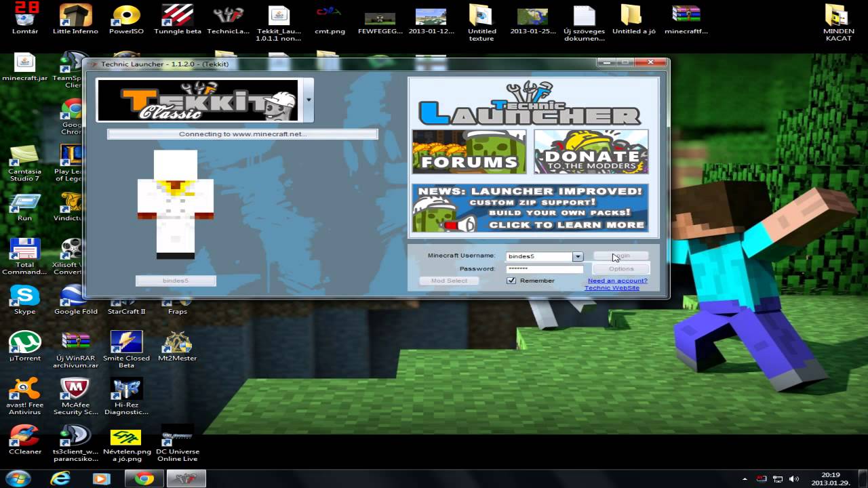Open the Hi-Rez Diagnostic shortcut
868x488 pixels.
(x=126, y=396)
